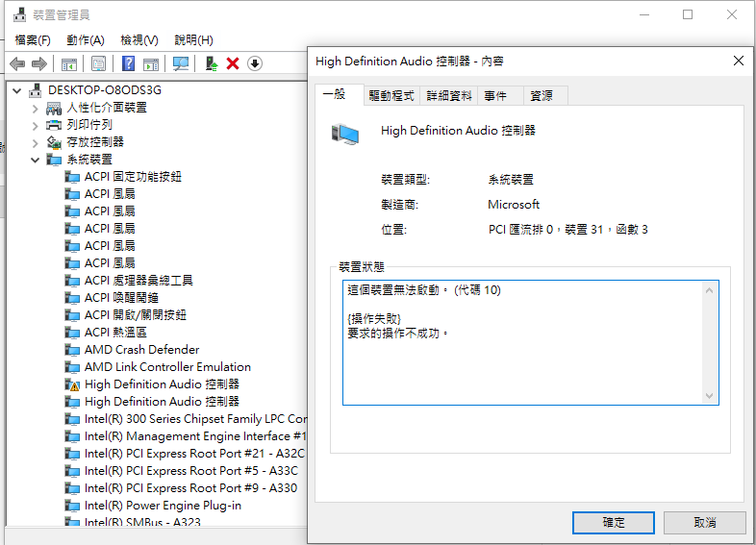Select Intel(R) PCI Express Root Port #5
The image size is (756, 545).
(x=191, y=471)
